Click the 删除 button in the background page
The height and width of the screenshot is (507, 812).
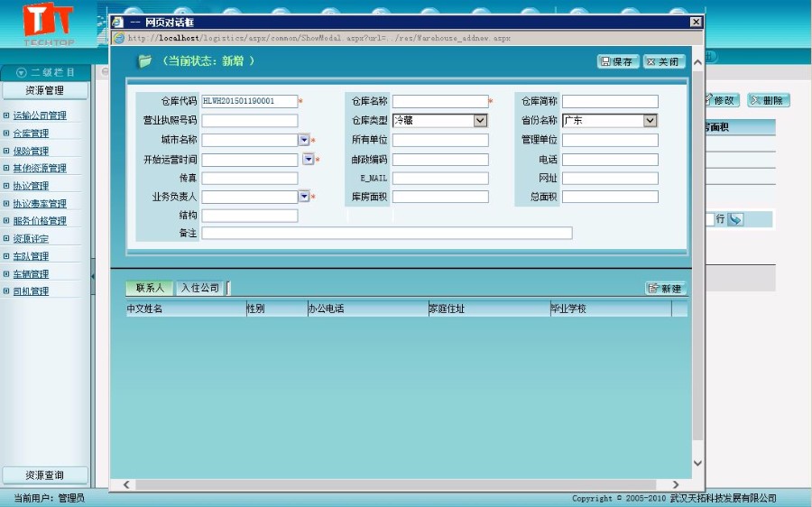point(769,100)
